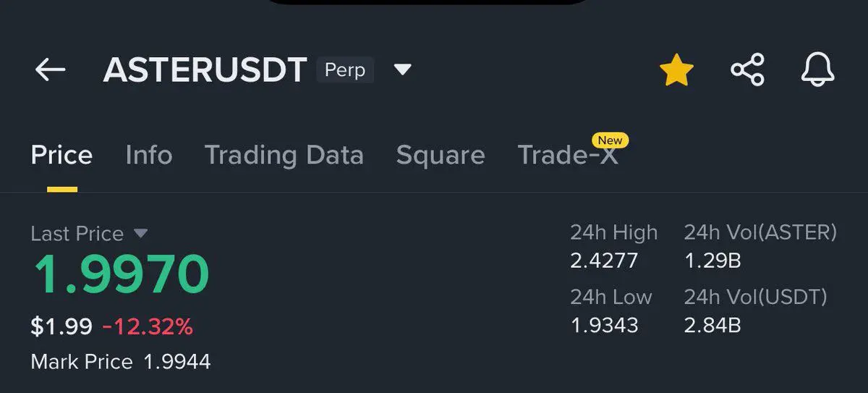Tap the 24h Vol(USDT) 2.84B value
The width and height of the screenshot is (868, 393).
(x=712, y=326)
